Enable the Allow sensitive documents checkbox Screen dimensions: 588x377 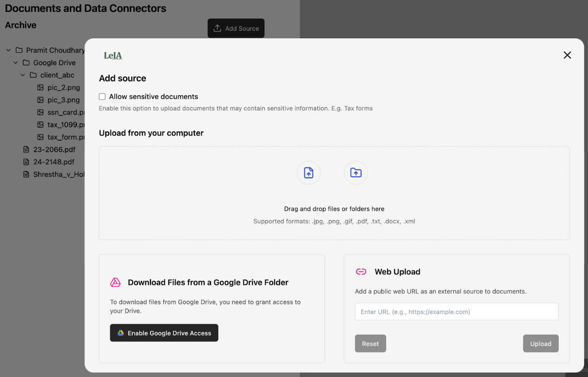point(102,96)
